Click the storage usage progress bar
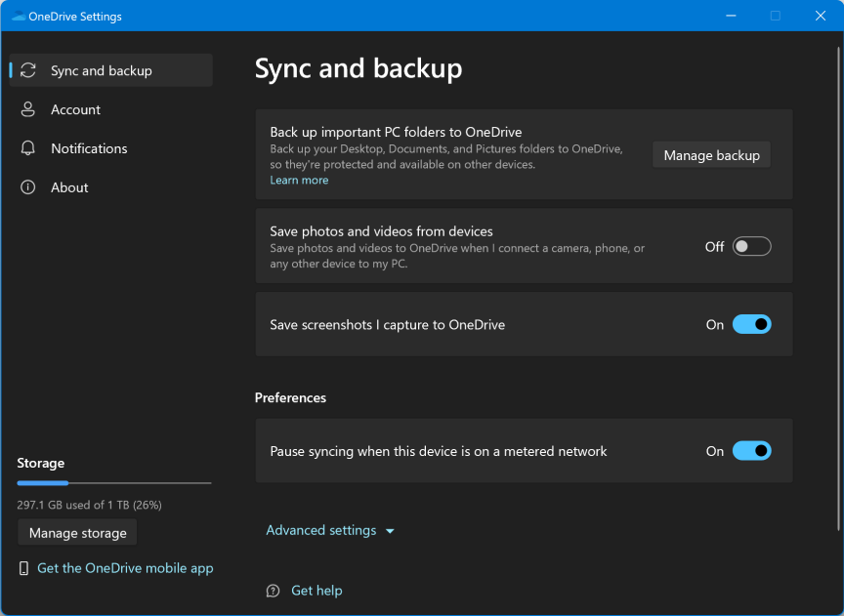Image resolution: width=844 pixels, height=616 pixels. (113, 482)
